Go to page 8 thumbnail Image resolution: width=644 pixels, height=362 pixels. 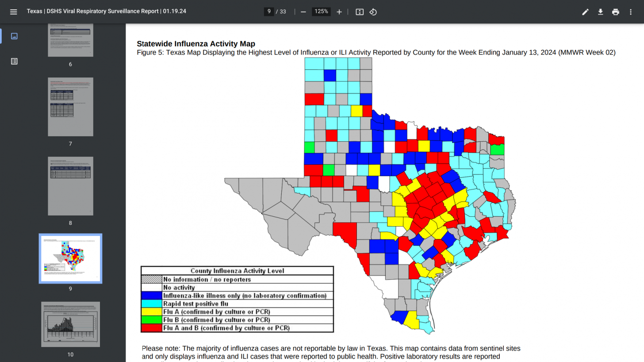point(70,186)
